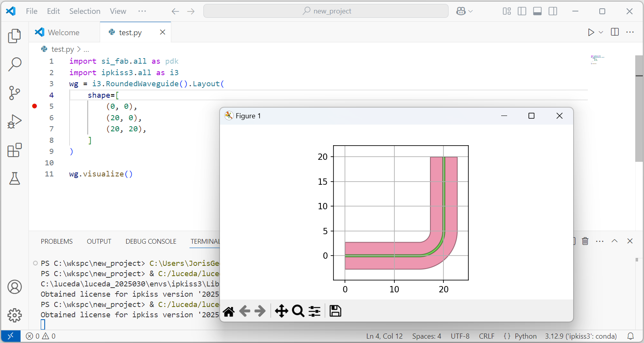Screen dimensions: 644x343
Task: Open the Run and Debug view
Action: tap(15, 121)
